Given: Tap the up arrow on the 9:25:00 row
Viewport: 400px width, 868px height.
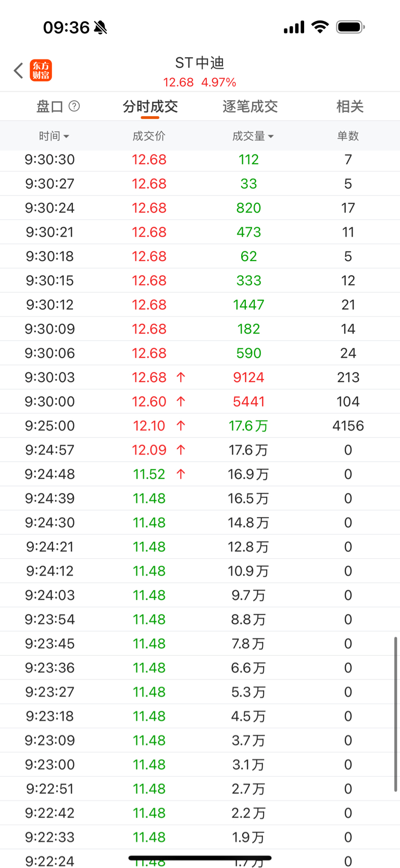Looking at the screenshot, I should coord(181,426).
